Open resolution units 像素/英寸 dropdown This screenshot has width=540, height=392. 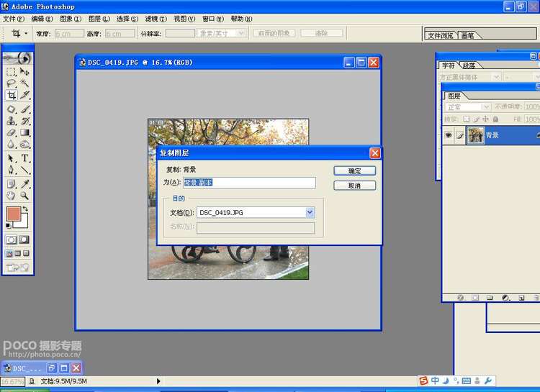pyautogui.click(x=241, y=33)
